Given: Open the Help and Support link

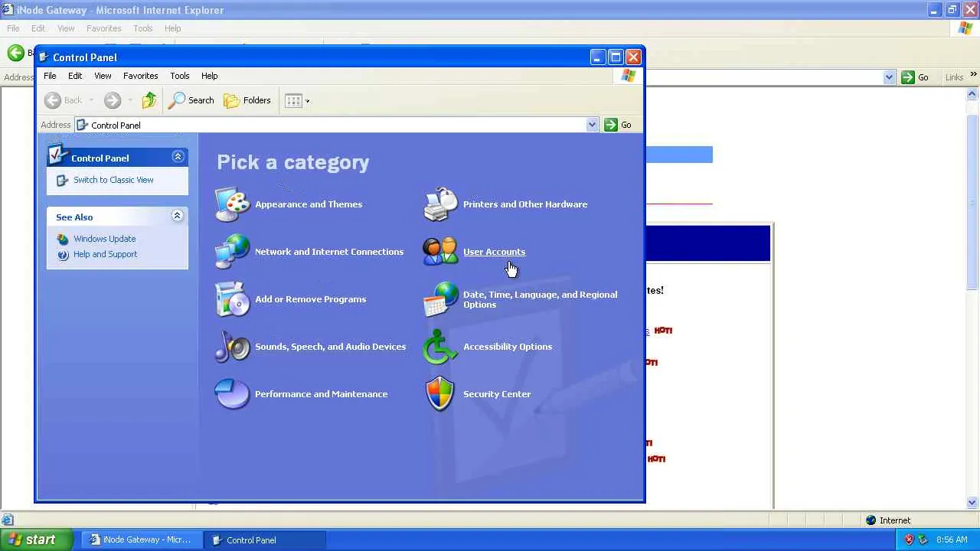Looking at the screenshot, I should pyautogui.click(x=106, y=254).
